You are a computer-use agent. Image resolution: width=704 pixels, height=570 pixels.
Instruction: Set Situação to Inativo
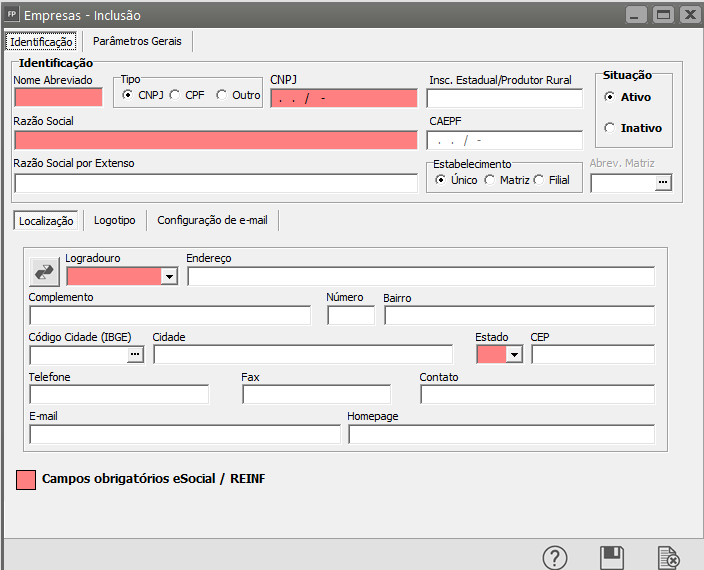coord(610,128)
